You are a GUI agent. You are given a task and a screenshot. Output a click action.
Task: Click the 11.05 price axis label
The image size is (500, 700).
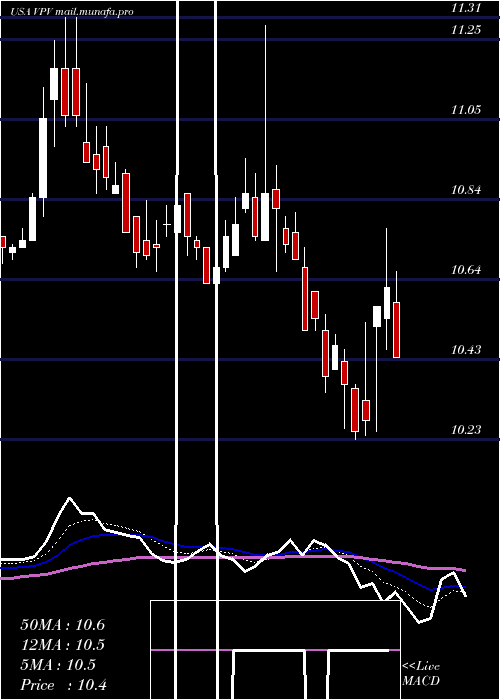coord(466,110)
